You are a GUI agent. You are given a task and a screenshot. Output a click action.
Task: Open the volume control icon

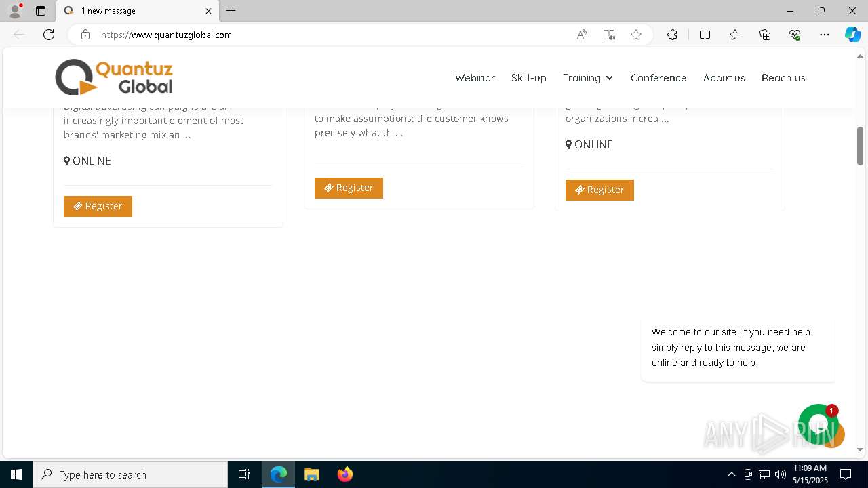click(x=780, y=474)
